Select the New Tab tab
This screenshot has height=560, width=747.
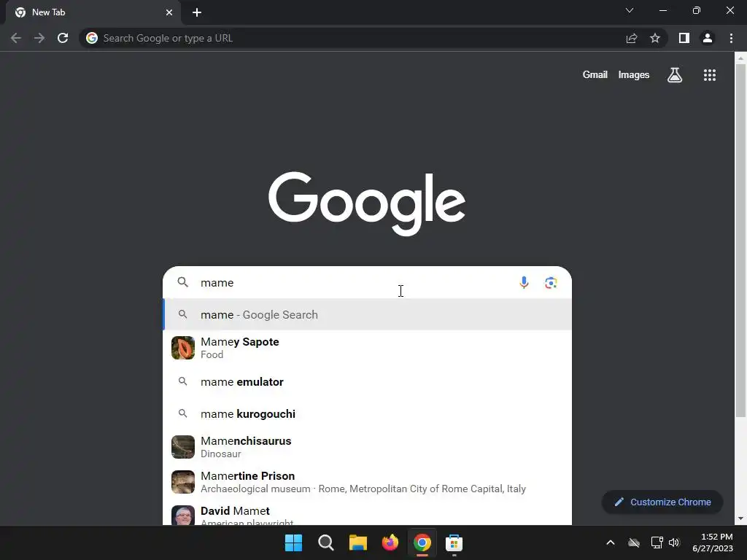93,12
